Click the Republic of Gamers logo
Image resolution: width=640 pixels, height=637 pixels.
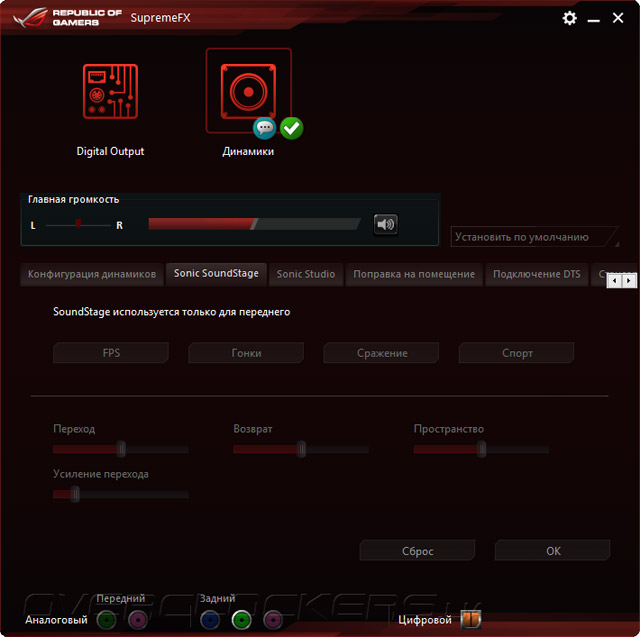pyautogui.click(x=68, y=18)
